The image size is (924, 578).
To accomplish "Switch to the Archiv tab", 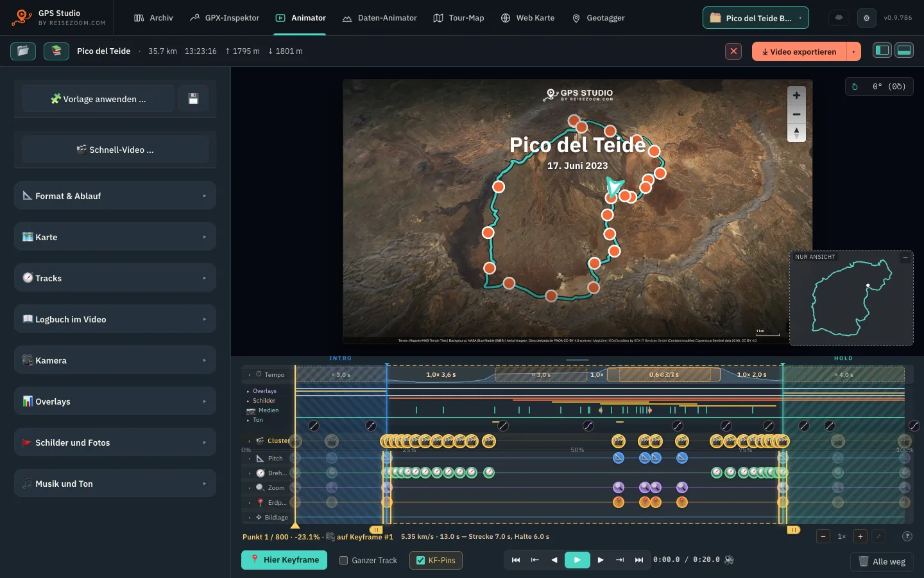I will coord(153,18).
